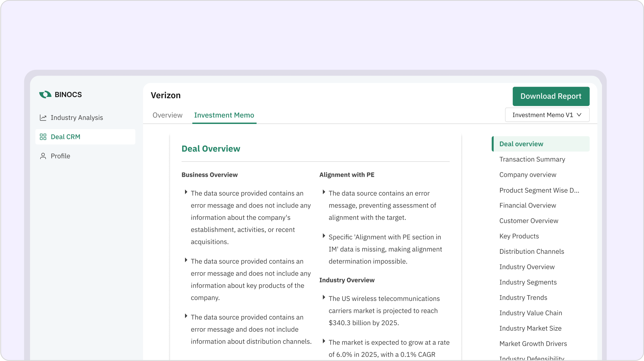The height and width of the screenshot is (361, 644).
Task: Click the BINOCS logo icon
Action: (x=45, y=94)
